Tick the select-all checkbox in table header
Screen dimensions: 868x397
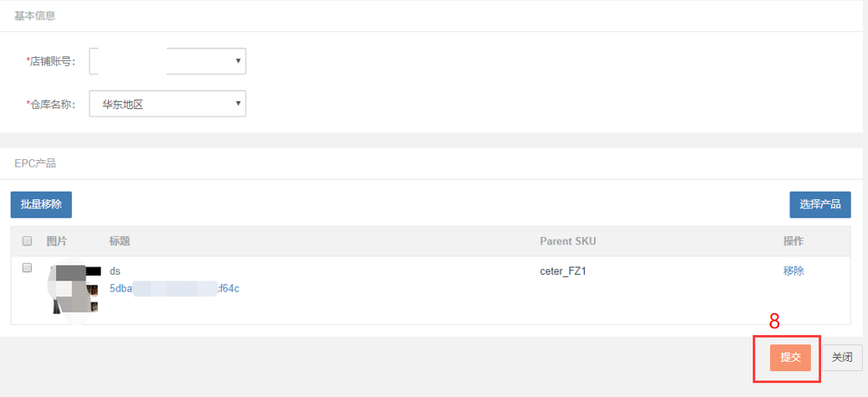[27, 241]
